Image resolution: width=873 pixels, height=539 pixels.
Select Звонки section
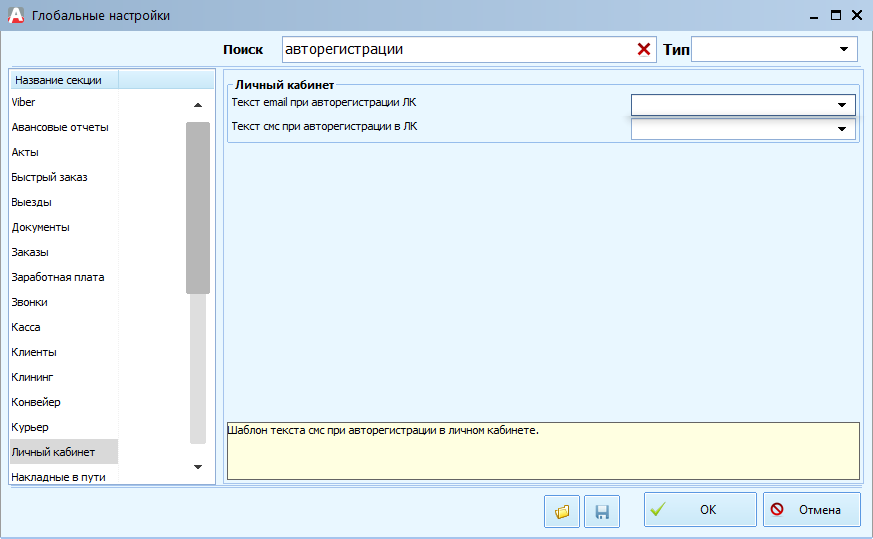[x=64, y=302]
